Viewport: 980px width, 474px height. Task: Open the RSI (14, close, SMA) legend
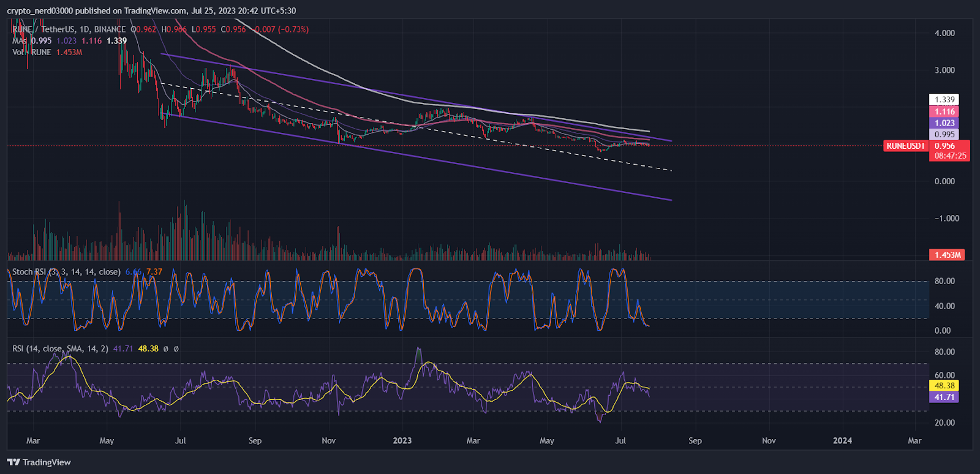pyautogui.click(x=60, y=348)
